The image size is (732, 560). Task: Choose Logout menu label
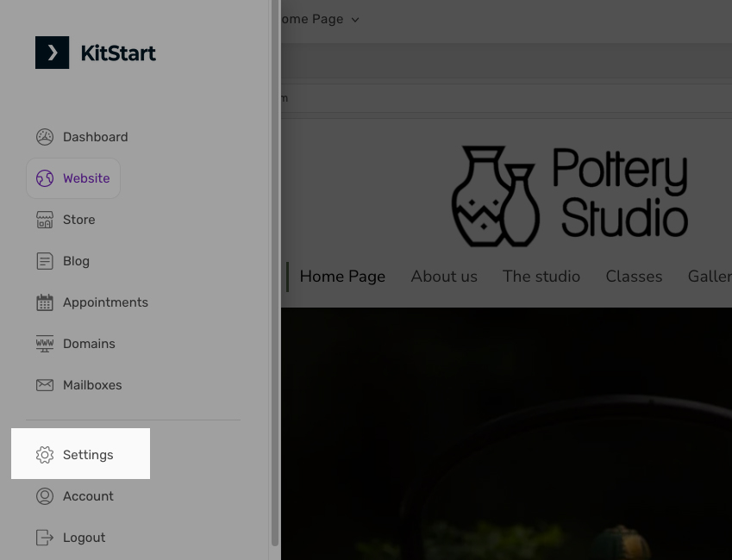pyautogui.click(x=84, y=538)
